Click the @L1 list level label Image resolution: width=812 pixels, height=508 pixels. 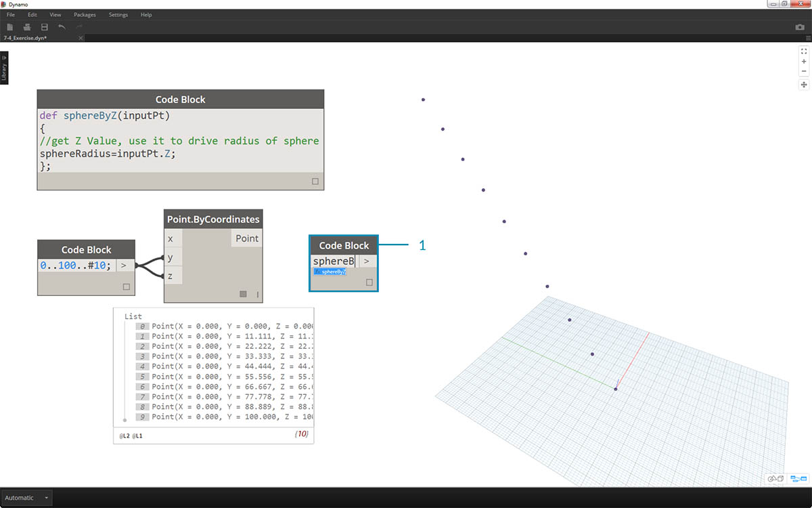pos(137,436)
